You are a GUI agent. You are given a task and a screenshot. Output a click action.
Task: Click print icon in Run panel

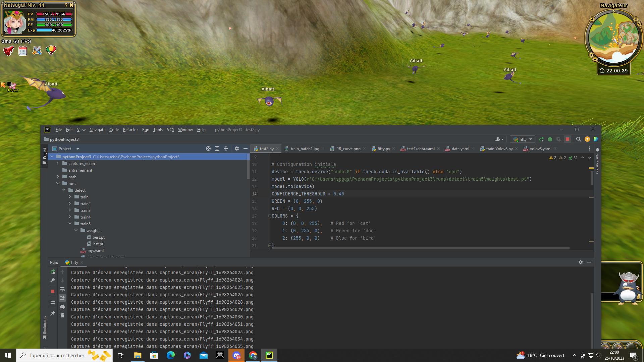[x=62, y=307]
